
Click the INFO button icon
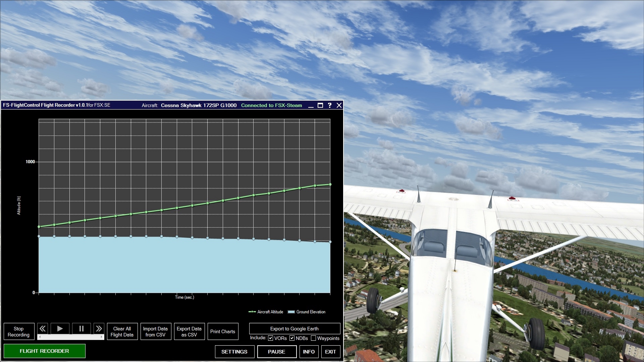309,351
